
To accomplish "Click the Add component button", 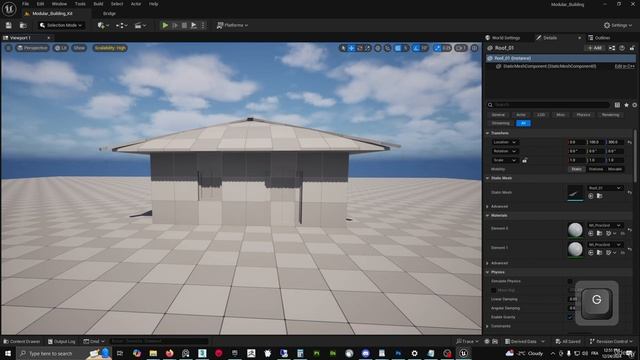I will 595,48.
